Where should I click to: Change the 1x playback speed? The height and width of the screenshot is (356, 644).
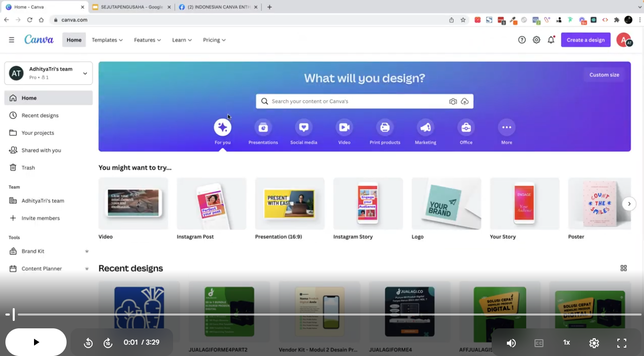567,343
